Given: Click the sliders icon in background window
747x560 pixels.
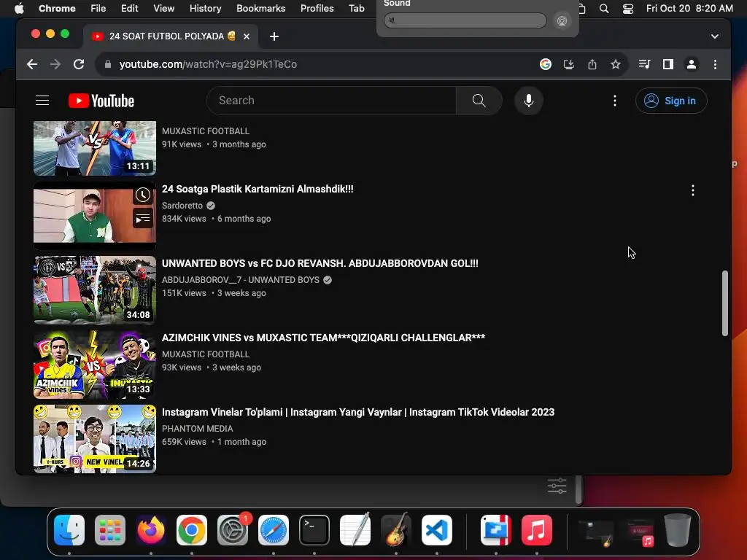Looking at the screenshot, I should point(557,486).
